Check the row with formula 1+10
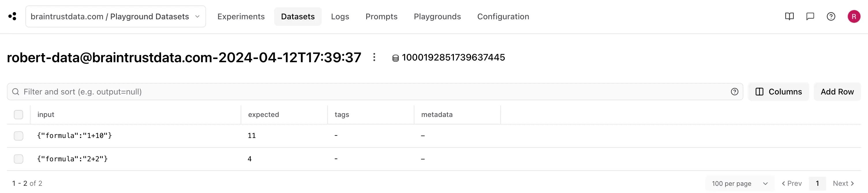The height and width of the screenshot is (193, 868). 18,136
